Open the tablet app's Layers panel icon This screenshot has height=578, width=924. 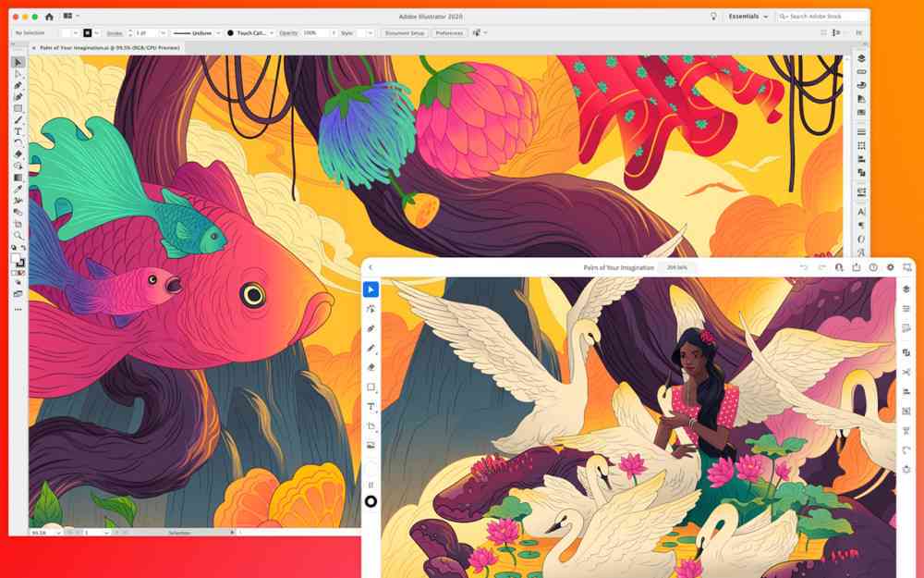click(x=906, y=289)
